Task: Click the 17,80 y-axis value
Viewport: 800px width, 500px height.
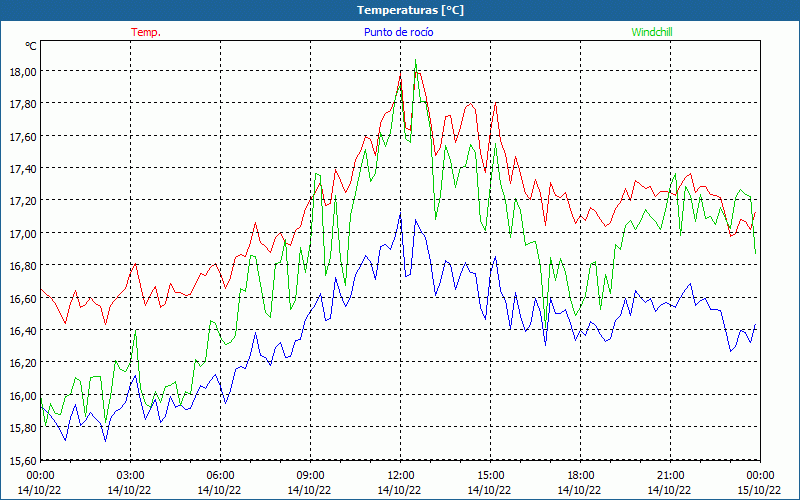Action: [x=23, y=104]
